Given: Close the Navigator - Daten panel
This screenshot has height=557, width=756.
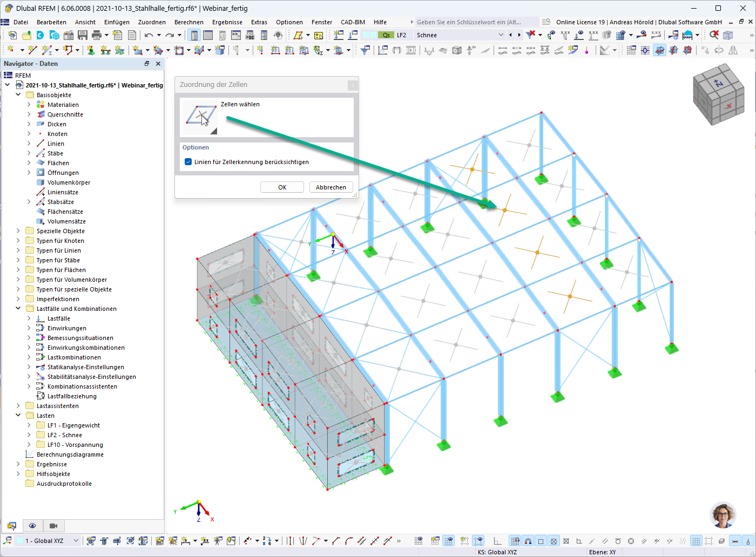Looking at the screenshot, I should pos(158,64).
